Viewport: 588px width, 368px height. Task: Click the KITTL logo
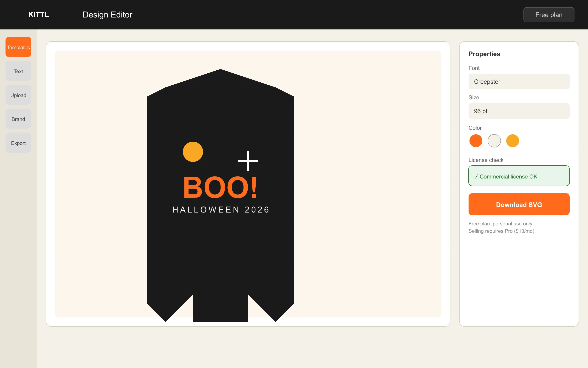tap(38, 14)
